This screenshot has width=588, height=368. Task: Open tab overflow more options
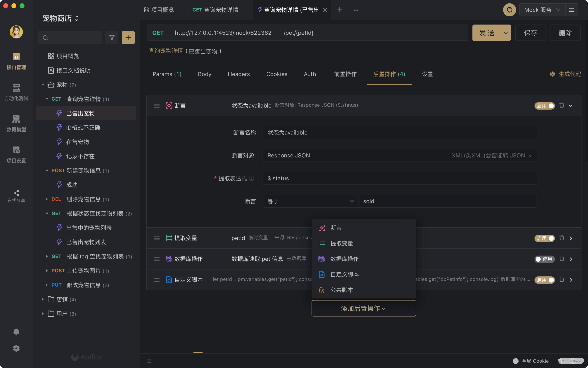tap(356, 10)
